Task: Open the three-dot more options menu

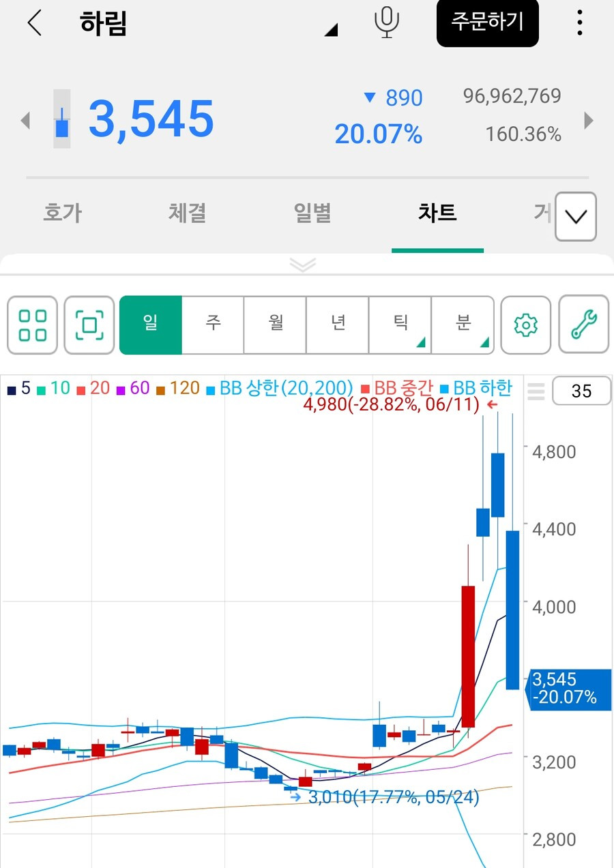Action: tap(579, 23)
